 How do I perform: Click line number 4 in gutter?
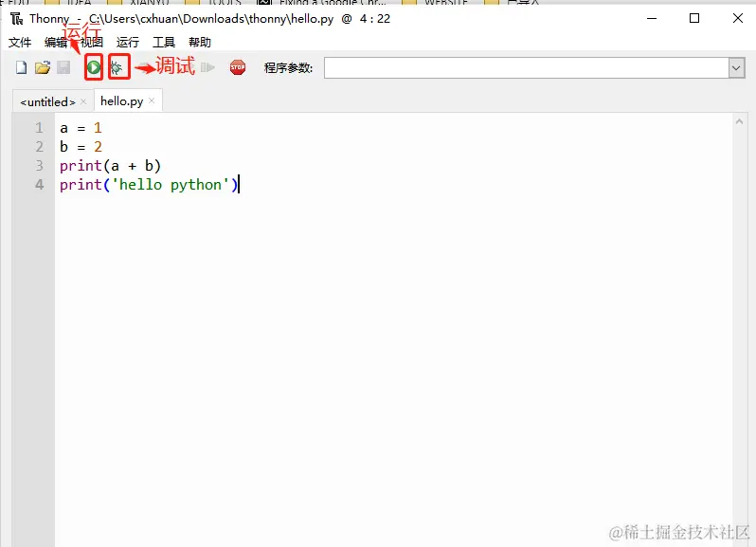click(39, 185)
